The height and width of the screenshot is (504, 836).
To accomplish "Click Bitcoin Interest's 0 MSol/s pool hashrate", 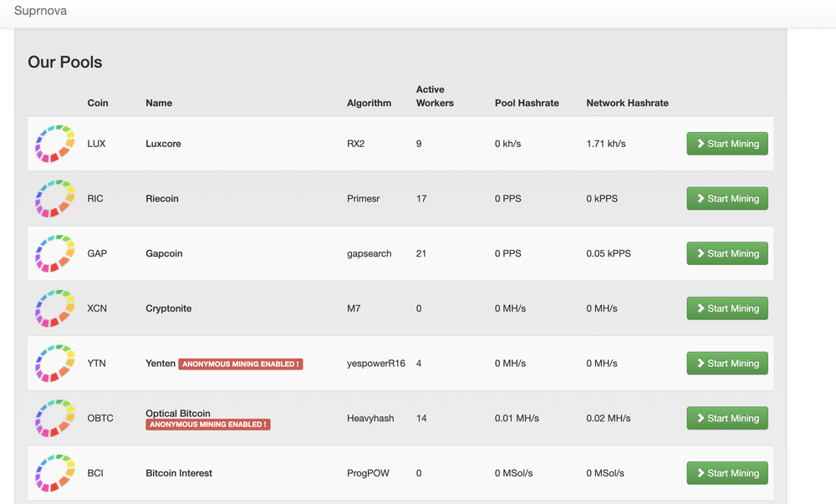I will [x=513, y=472].
